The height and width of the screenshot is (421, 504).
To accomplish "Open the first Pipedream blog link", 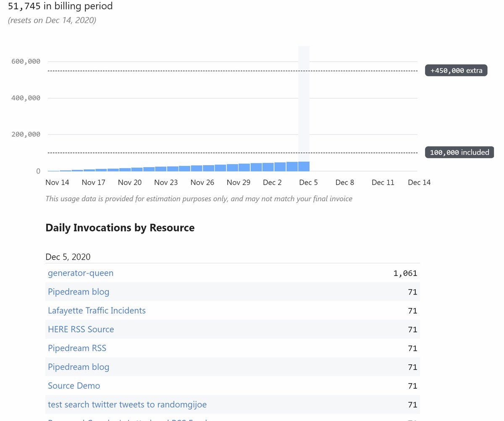I will (79, 292).
